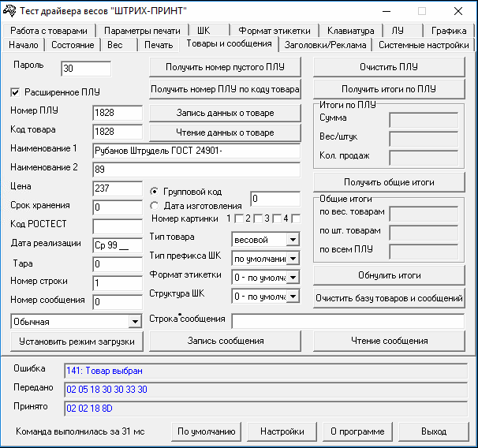The image size is (478, 448).
Task: Switch to the Графика tab
Action: pyautogui.click(x=449, y=31)
